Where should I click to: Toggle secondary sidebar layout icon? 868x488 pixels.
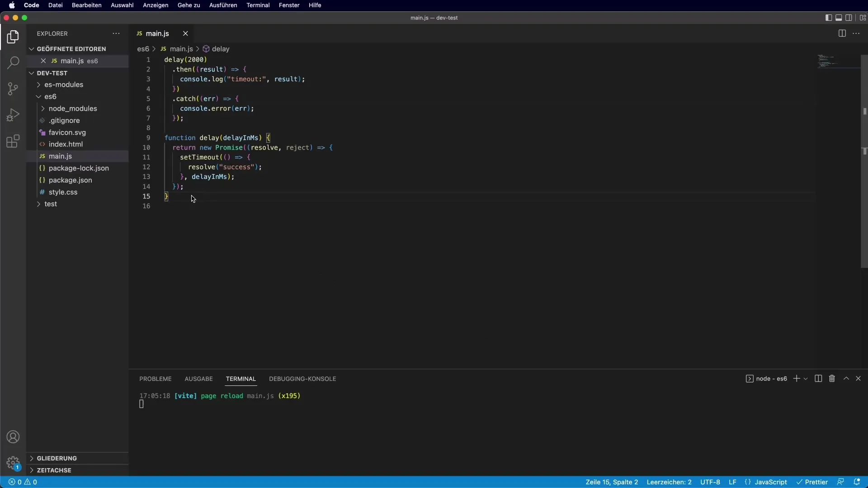click(x=849, y=18)
